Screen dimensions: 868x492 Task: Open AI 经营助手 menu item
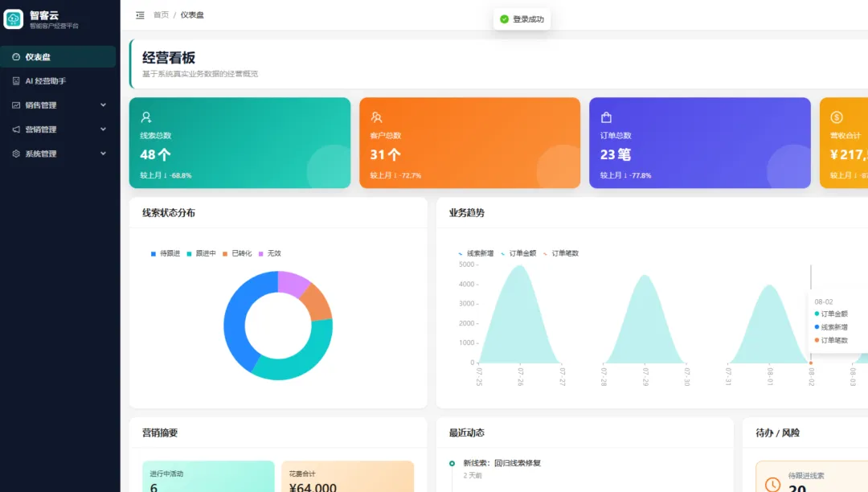58,81
